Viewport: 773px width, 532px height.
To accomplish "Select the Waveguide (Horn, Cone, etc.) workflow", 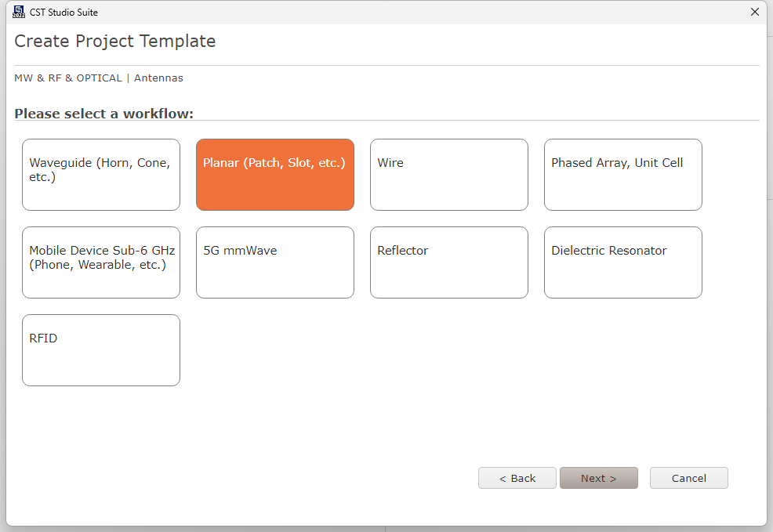I will [x=101, y=175].
